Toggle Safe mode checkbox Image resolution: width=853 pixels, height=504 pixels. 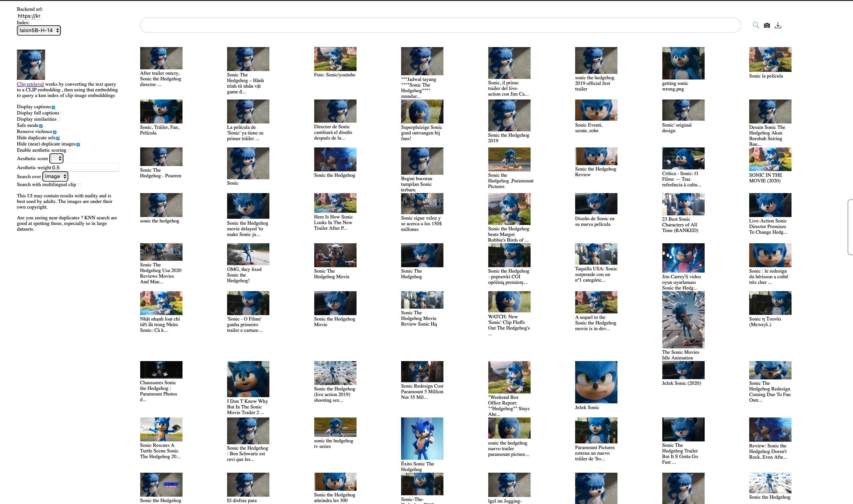pos(41,126)
